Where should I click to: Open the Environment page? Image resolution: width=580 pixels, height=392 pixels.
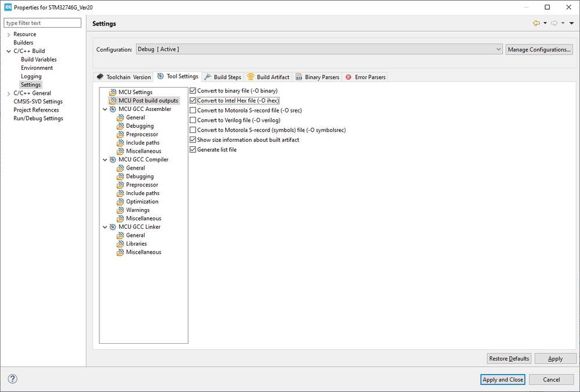click(x=37, y=68)
